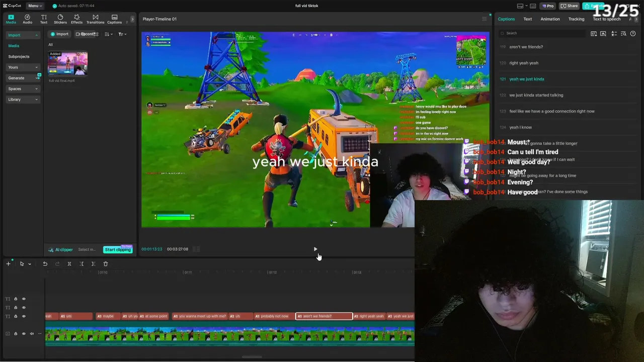Toggle visibility of the captions text track

pyautogui.click(x=24, y=316)
